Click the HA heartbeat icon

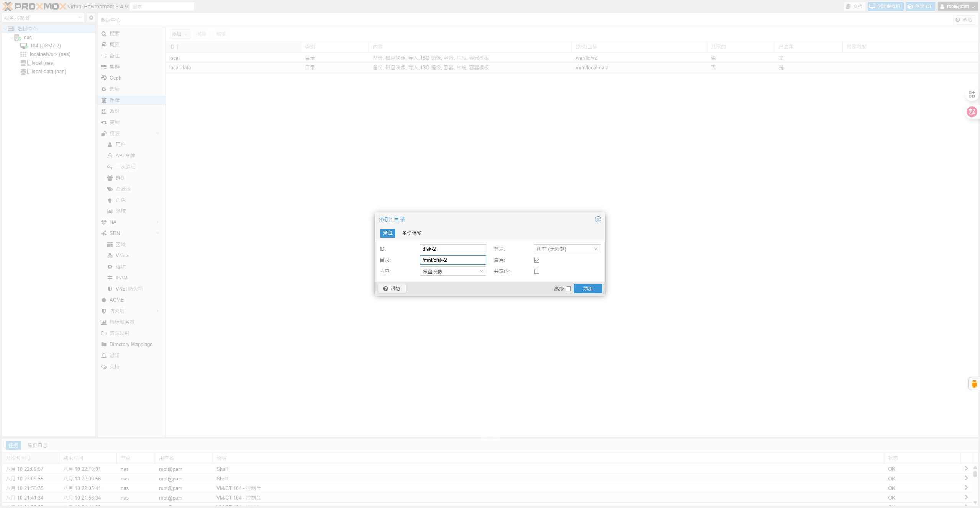pos(104,222)
